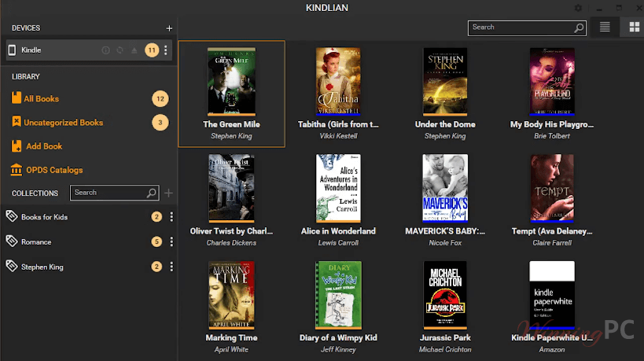This screenshot has height=361, width=644.
Task: Add a new collection with plus
Action: 168,193
